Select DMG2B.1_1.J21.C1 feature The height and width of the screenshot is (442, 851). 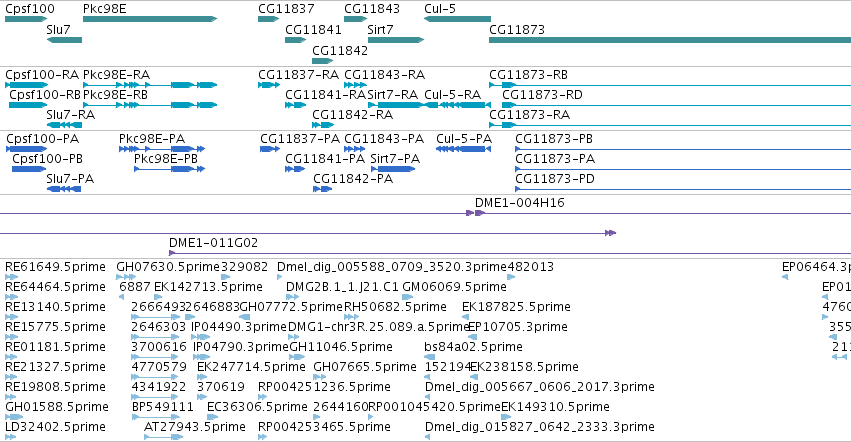click(293, 297)
